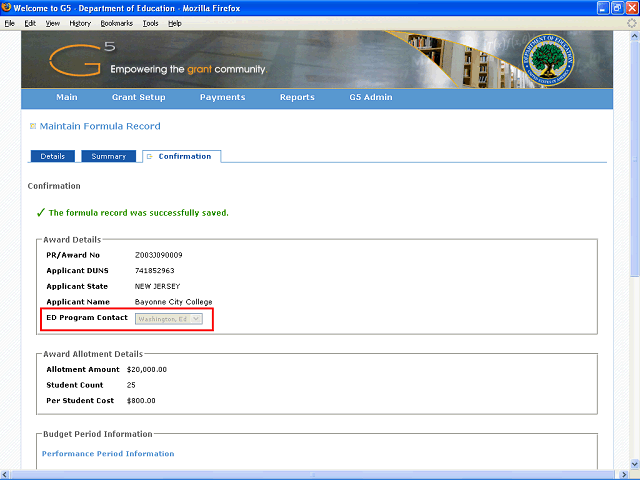The height and width of the screenshot is (480, 640).
Task: Open the Bookmarks menu
Action: point(116,22)
